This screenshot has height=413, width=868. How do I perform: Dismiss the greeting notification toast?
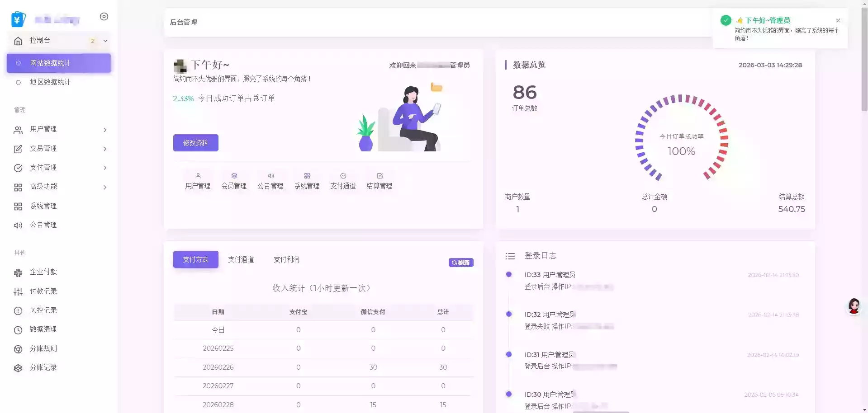(838, 20)
